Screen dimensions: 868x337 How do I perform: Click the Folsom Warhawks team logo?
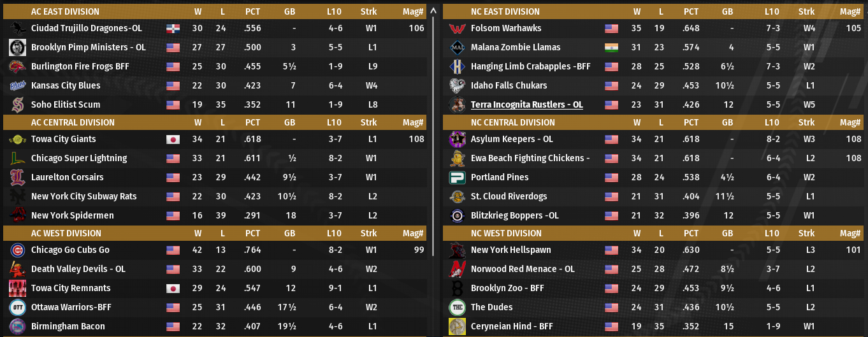(457, 29)
